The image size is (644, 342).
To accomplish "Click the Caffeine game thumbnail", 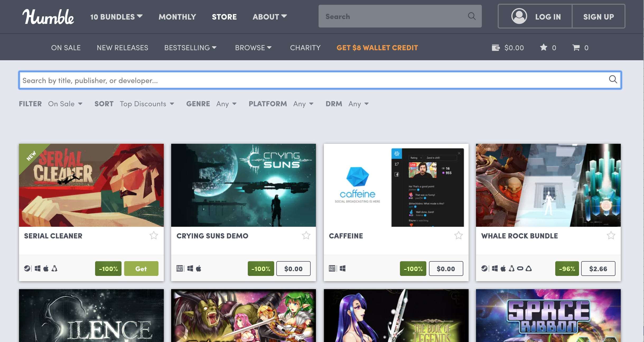I will 396,185.
